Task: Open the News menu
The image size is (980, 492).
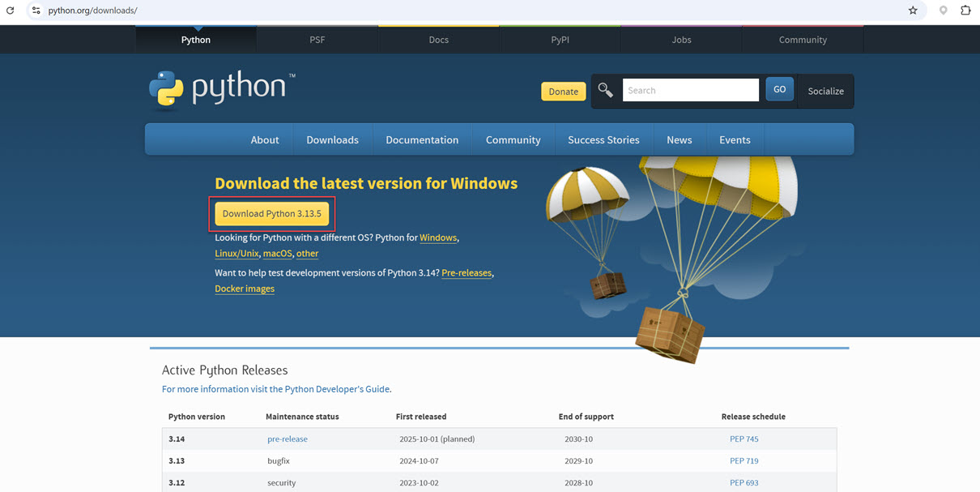Action: [x=680, y=139]
